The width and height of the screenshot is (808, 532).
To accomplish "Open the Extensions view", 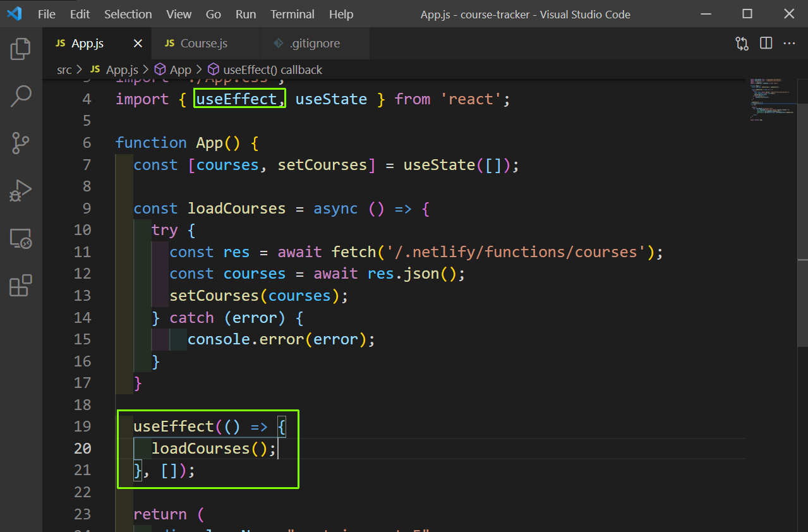I will [x=21, y=286].
